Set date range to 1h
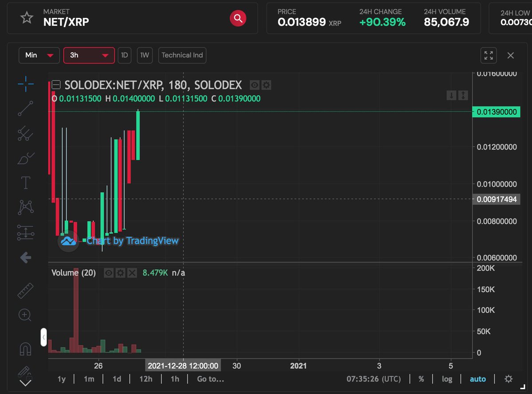Image resolution: width=532 pixels, height=394 pixels. (175, 379)
